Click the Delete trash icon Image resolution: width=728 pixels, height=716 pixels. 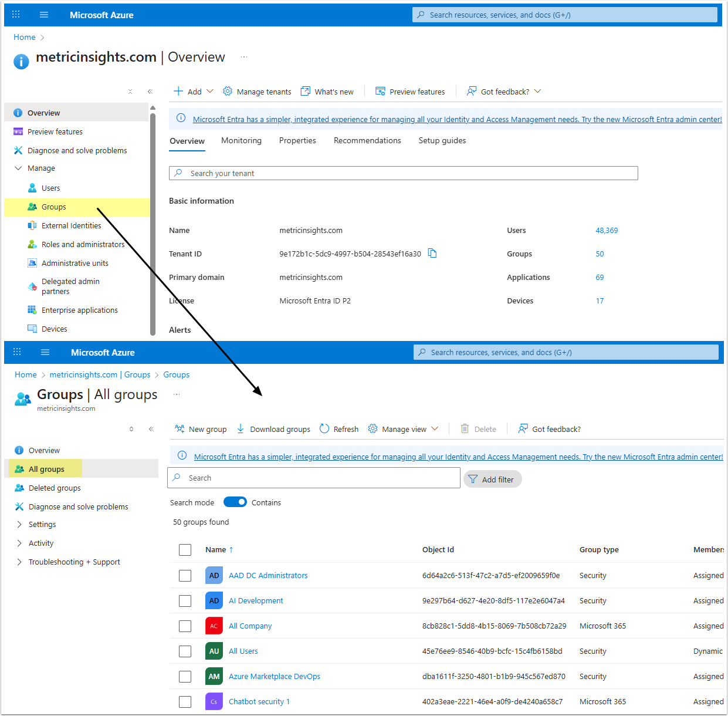465,429
